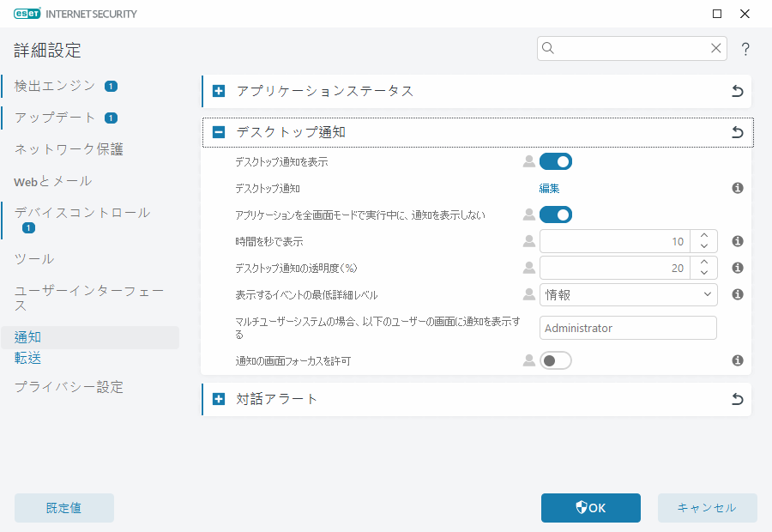Click the info icon beside 通知の画面フォーカスを許可

(x=737, y=360)
